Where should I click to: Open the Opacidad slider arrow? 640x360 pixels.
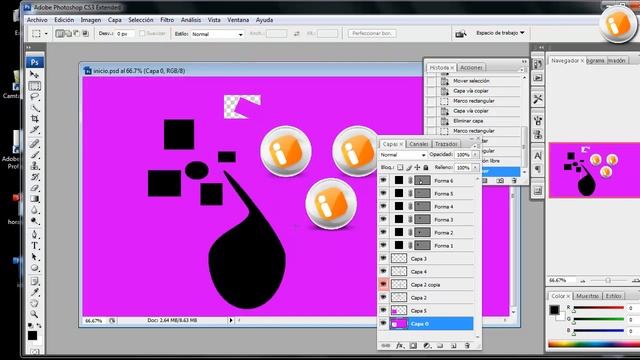(475, 155)
